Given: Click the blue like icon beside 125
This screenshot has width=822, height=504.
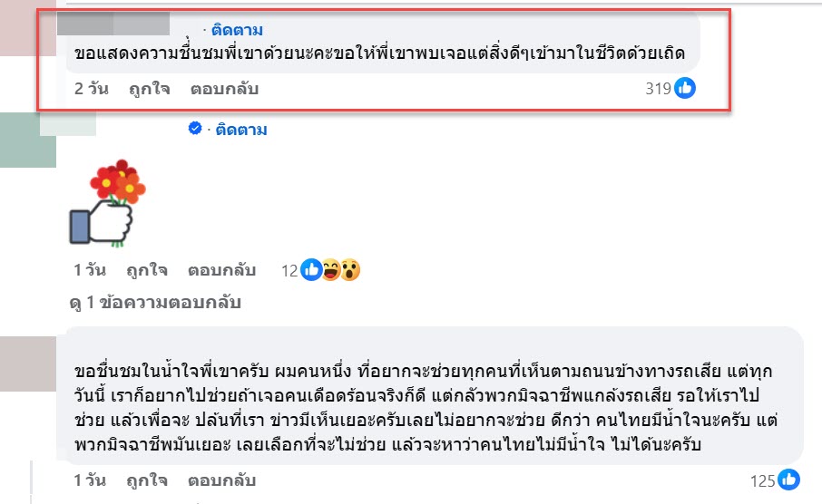Looking at the screenshot, I should click(789, 480).
